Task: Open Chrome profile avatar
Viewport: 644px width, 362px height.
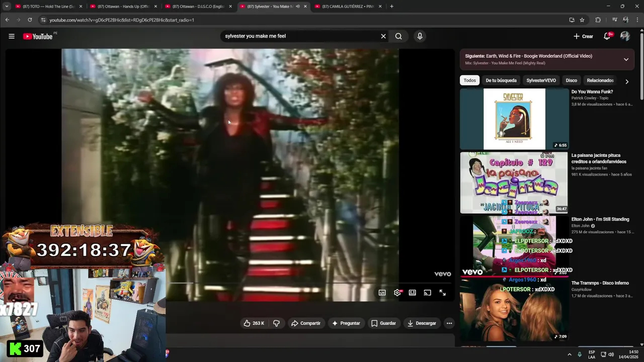Action: click(625, 20)
